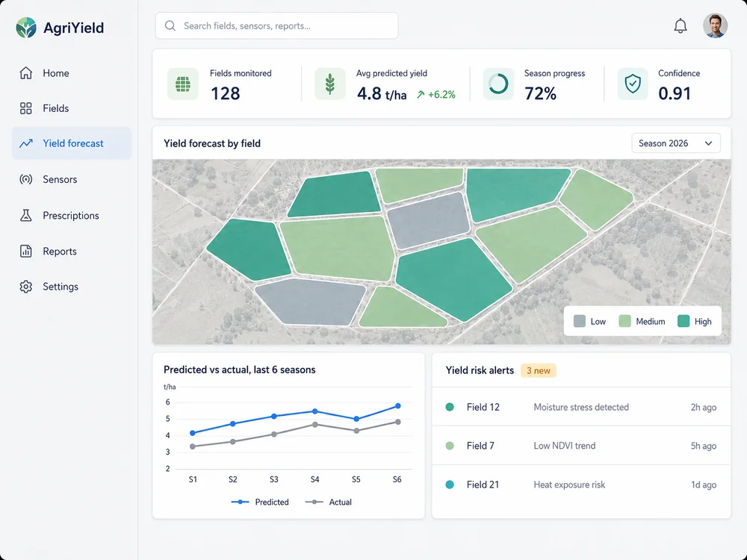This screenshot has height=560, width=747.
Task: Click the 128 fields monitored value
Action: [x=226, y=93]
